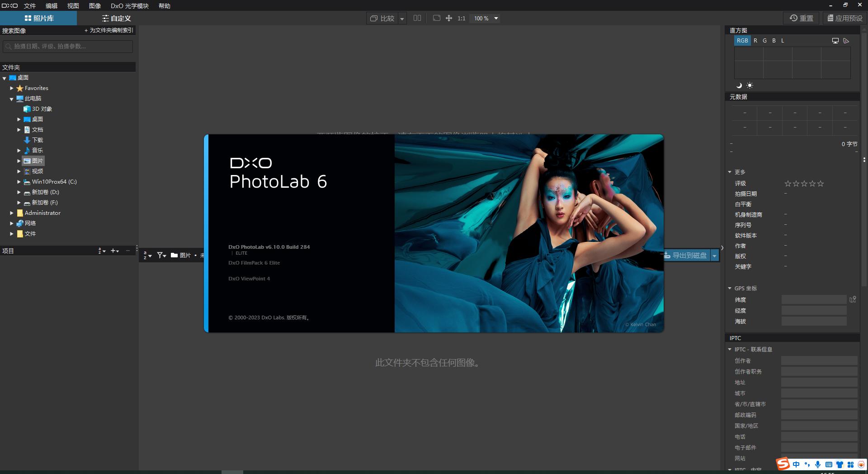The image size is (868, 474).
Task: Click the 导出到磁盘 export button
Action: tap(687, 256)
